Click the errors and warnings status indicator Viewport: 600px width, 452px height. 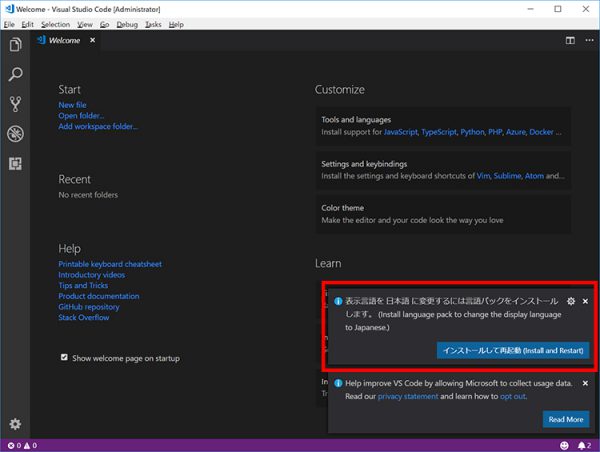pyautogui.click(x=23, y=445)
